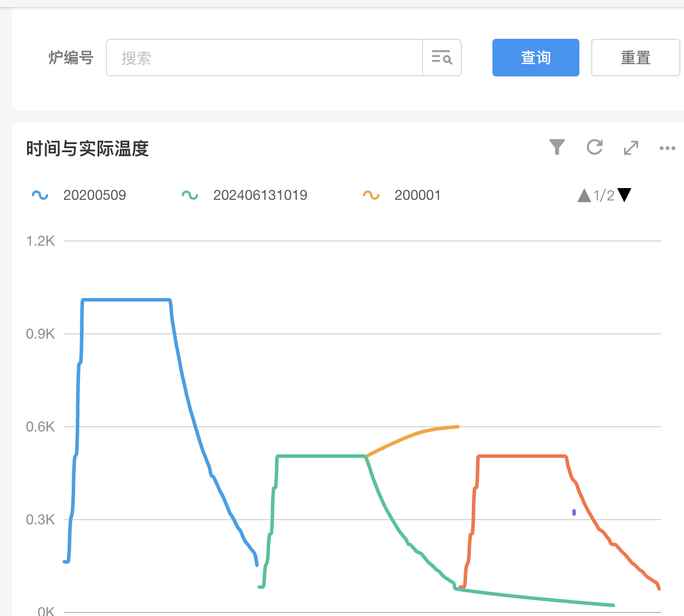Focus the 炉编号 search input

[x=264, y=58]
